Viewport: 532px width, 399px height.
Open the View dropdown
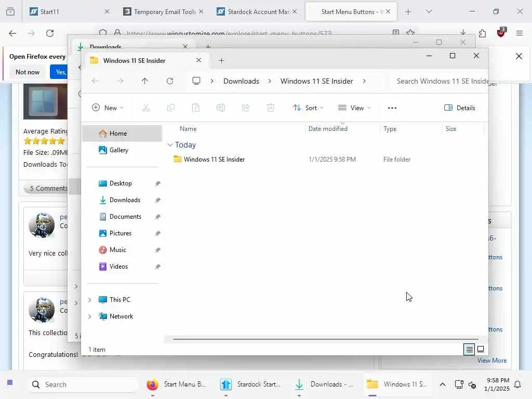pos(354,108)
